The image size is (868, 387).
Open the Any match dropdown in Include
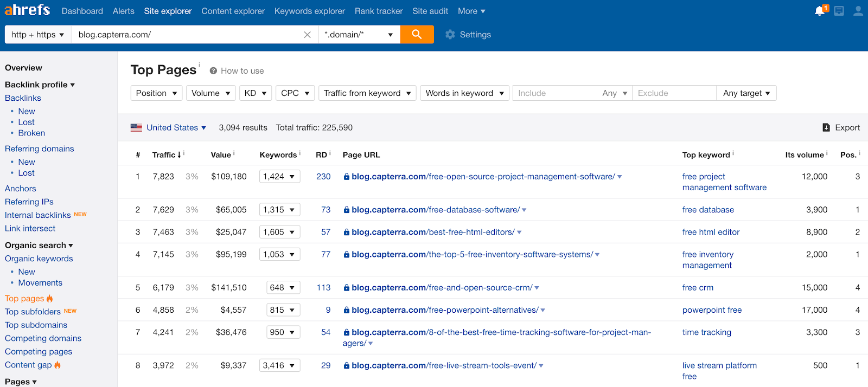click(615, 93)
